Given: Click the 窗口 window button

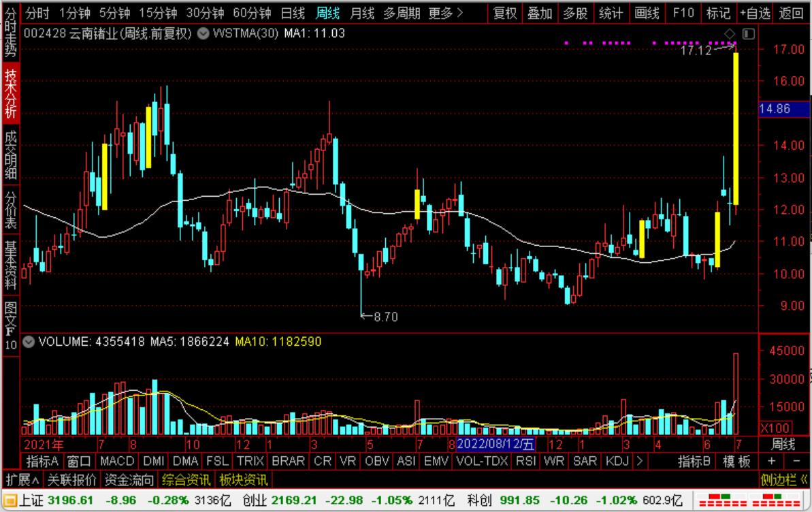Looking at the screenshot, I should click(79, 461).
